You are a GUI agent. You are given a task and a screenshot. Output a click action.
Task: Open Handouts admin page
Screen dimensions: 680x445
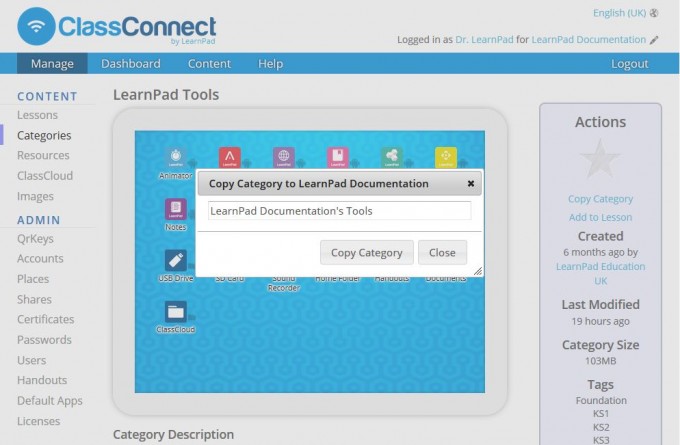tap(42, 380)
